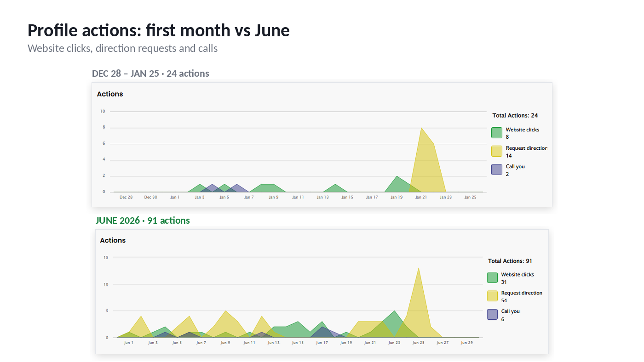644x362 pixels.
Task: Click the 'Jan 21' axis label
Action: [421, 197]
